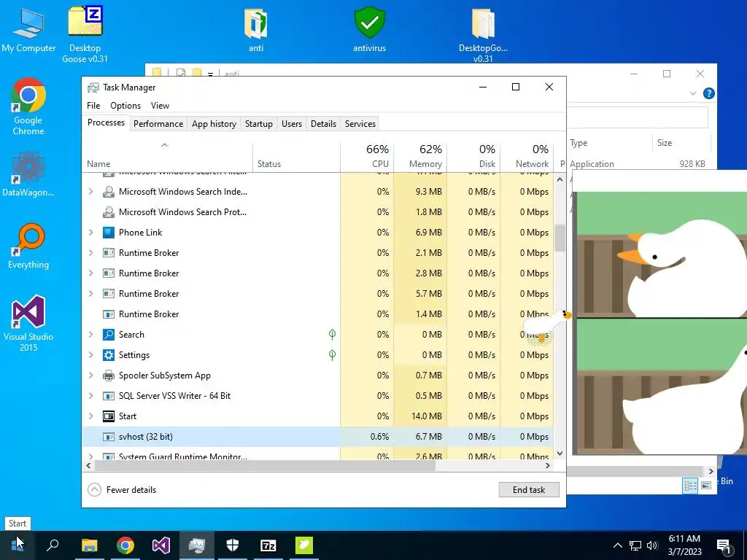Select Microsoft Windows Search Prot... row
Screen dimensions: 747x560
click(x=318, y=212)
